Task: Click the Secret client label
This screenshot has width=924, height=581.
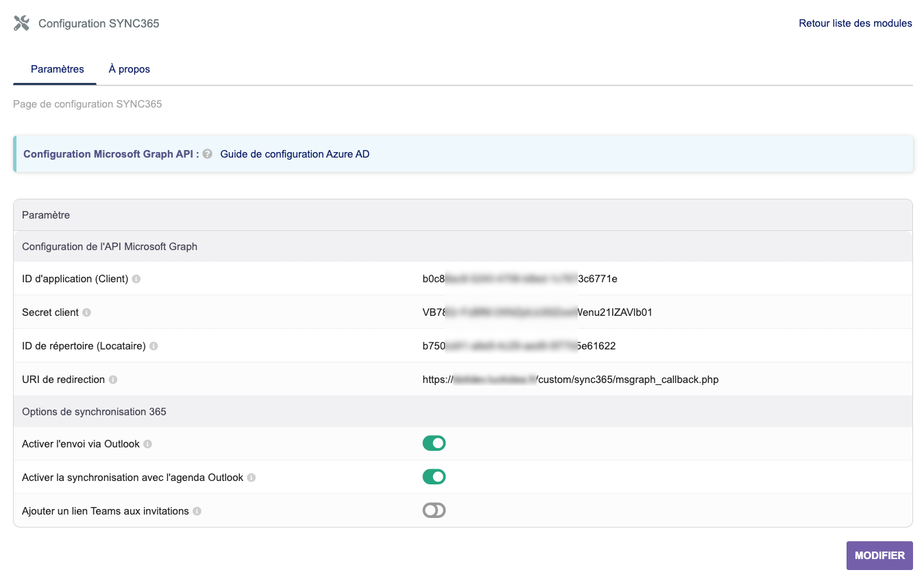Action: point(51,312)
